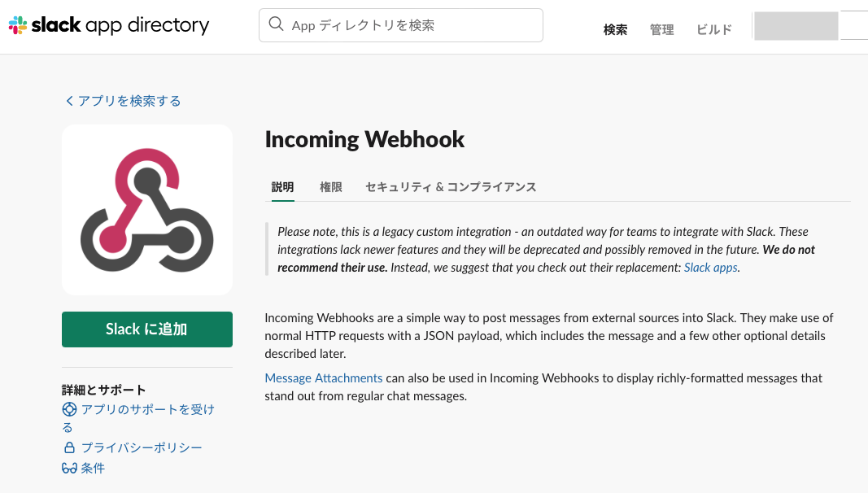Click the Incoming Webhook app logo

point(147,210)
